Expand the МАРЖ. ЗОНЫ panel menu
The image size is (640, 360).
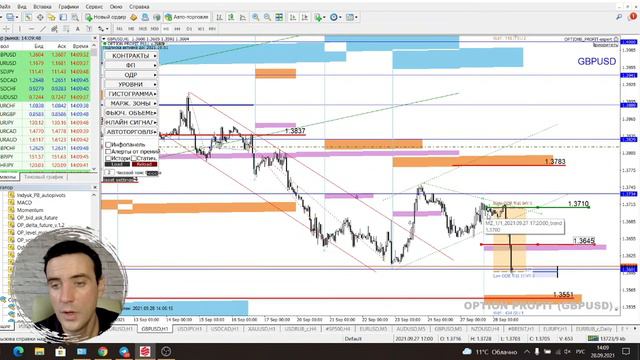point(131,103)
